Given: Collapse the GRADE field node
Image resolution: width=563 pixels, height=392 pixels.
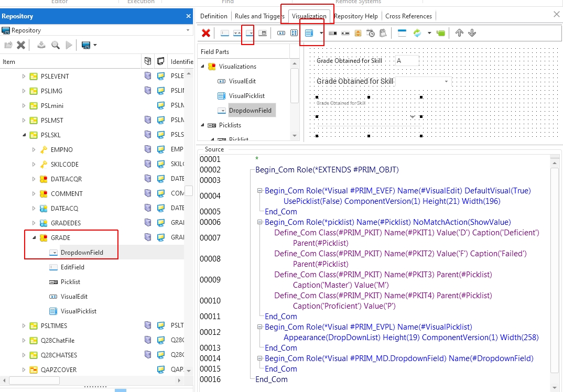Looking at the screenshot, I should pyautogui.click(x=34, y=238).
